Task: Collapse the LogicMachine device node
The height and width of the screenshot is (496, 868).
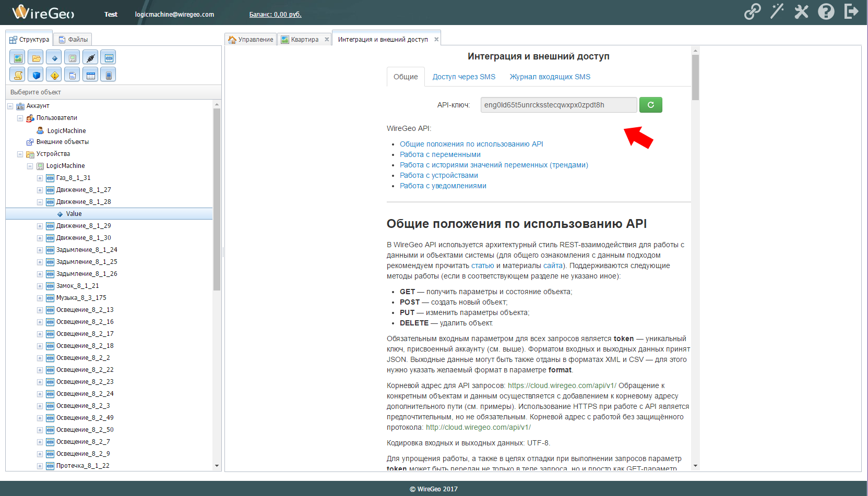Action: [30, 166]
